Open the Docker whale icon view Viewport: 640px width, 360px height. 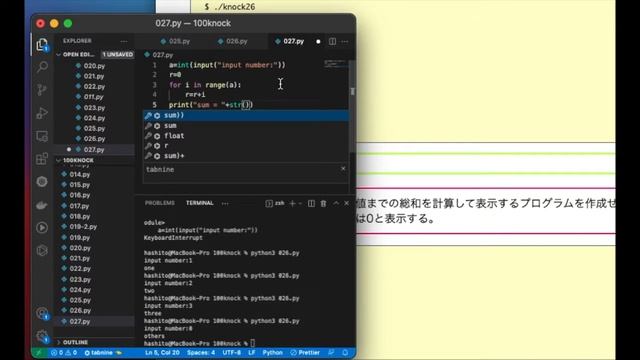click(x=42, y=204)
